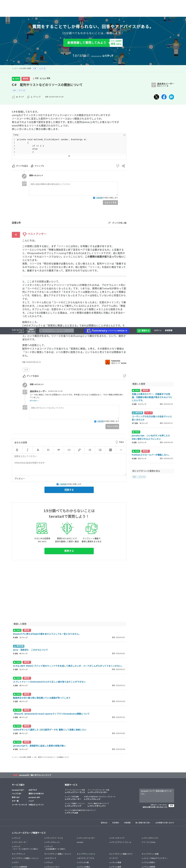Screen dimensions: 186x868
Task: Insert blockquote in answer editor
Action: tap(58, 450)
